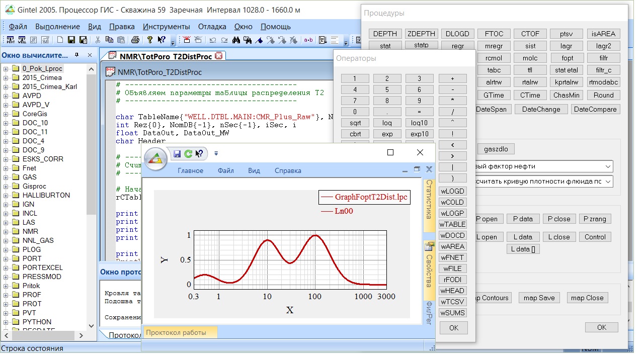644x362 pixels.
Task: Switch to the Главное ribbon tab
Action: coord(190,171)
